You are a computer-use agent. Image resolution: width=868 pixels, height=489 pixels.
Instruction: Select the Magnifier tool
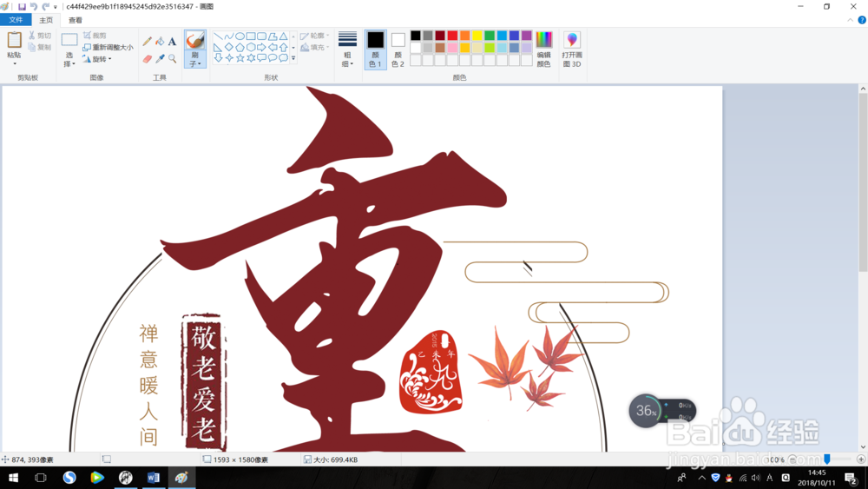pos(172,59)
